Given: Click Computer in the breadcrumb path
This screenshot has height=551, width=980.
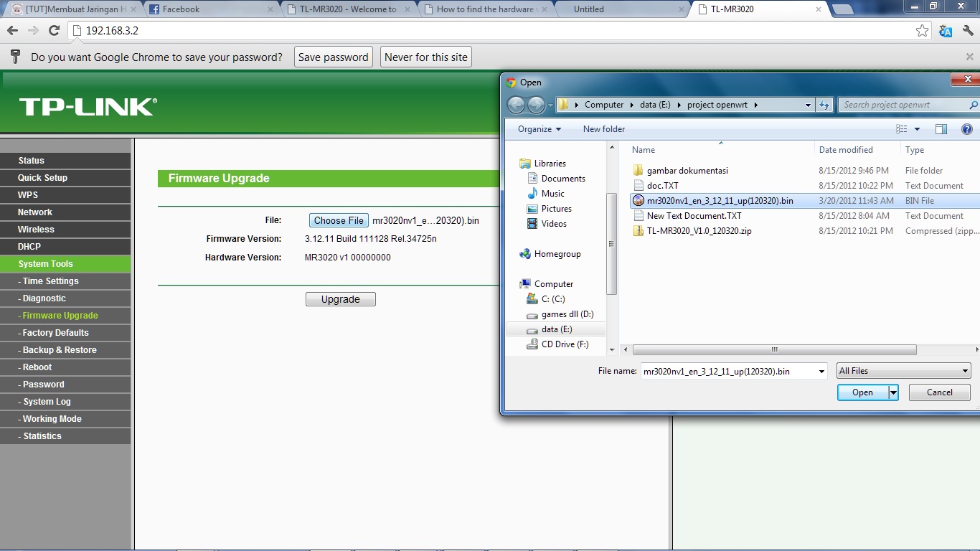Looking at the screenshot, I should point(604,105).
